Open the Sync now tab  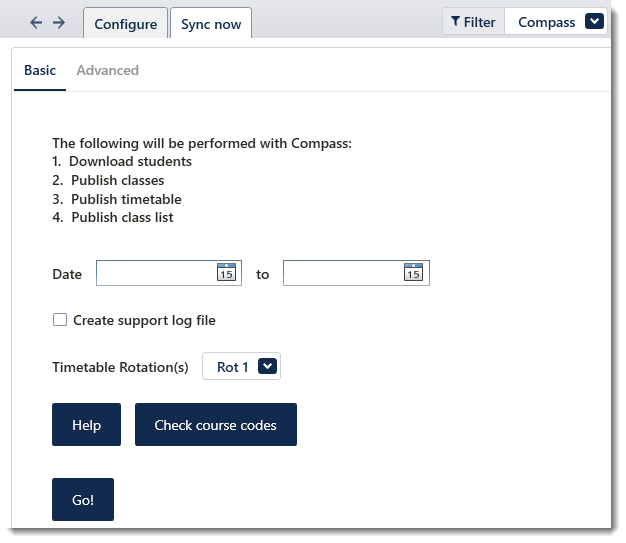coord(211,24)
